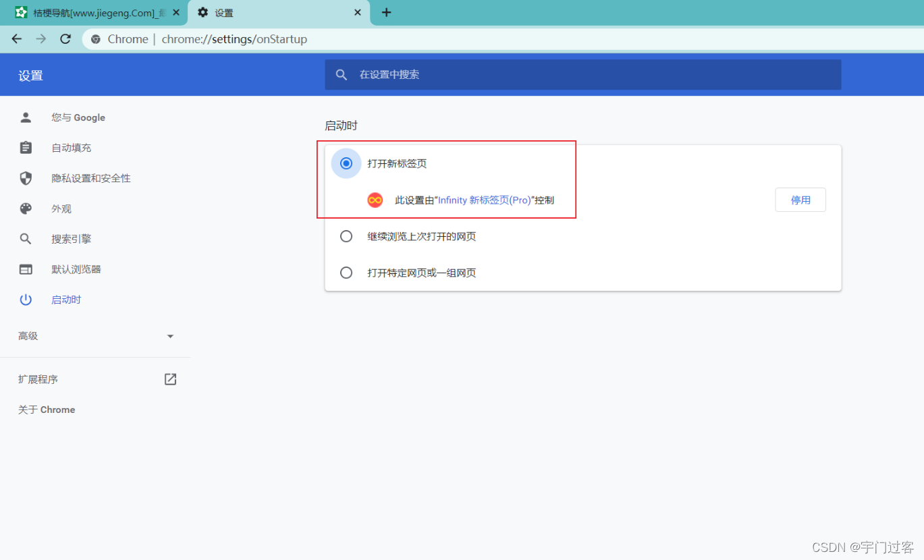Click the browser back arrow
Image resolution: width=924 pixels, height=560 pixels.
tap(17, 39)
